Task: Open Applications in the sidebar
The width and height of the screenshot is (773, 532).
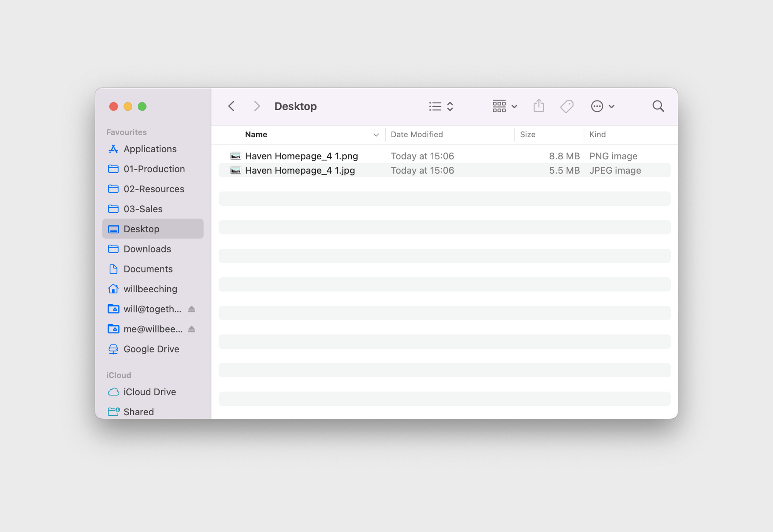Action: pyautogui.click(x=150, y=149)
